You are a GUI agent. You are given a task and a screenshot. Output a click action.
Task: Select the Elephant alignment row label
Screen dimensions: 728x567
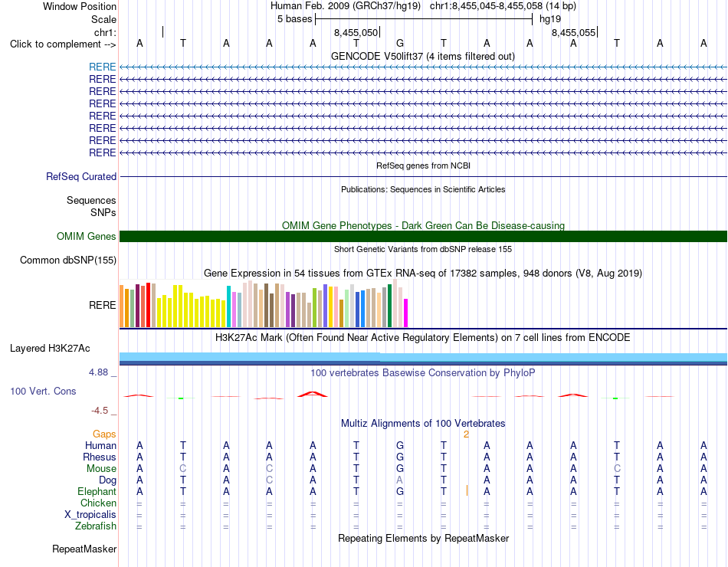[97, 491]
